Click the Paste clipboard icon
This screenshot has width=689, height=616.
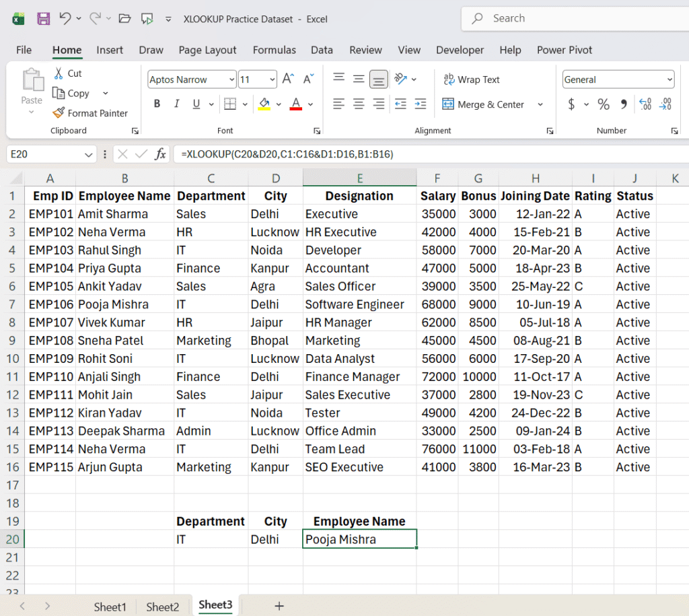coord(32,80)
